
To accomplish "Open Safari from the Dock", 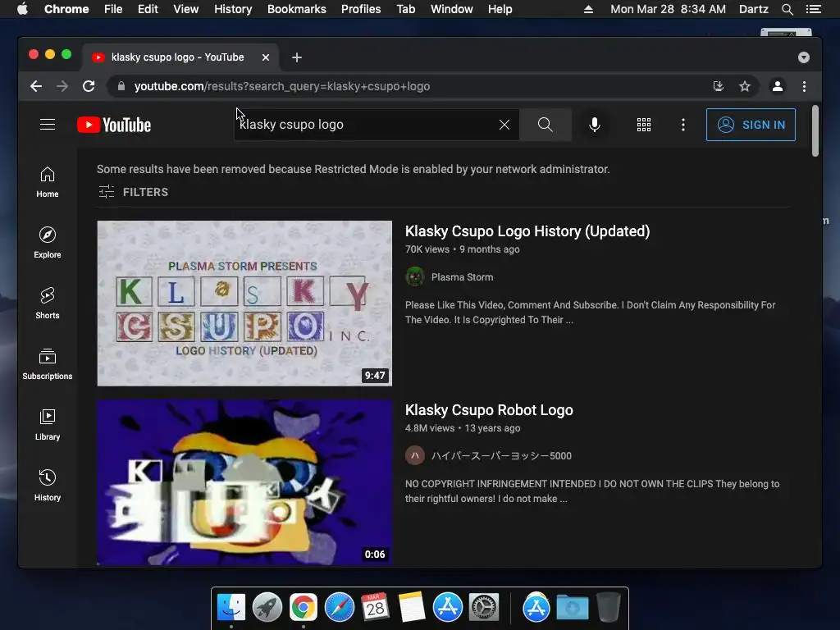I will coord(339,608).
